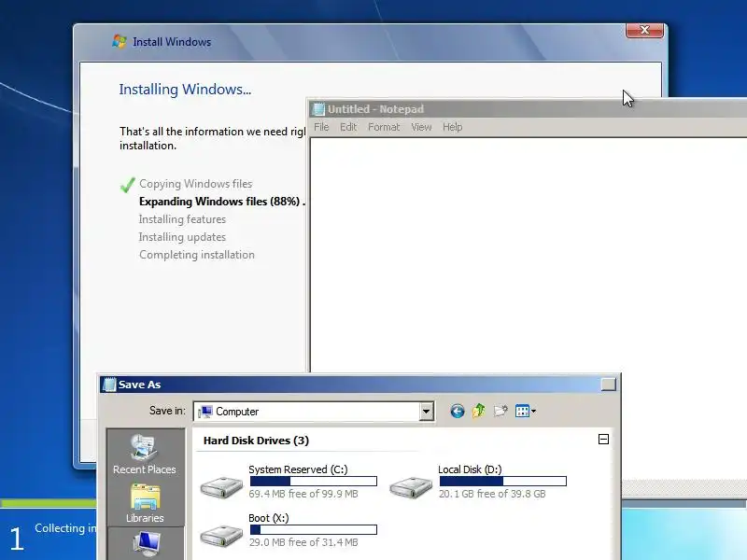747x560 pixels.
Task: Select Boot (X:) drive
Action: [x=289, y=529]
